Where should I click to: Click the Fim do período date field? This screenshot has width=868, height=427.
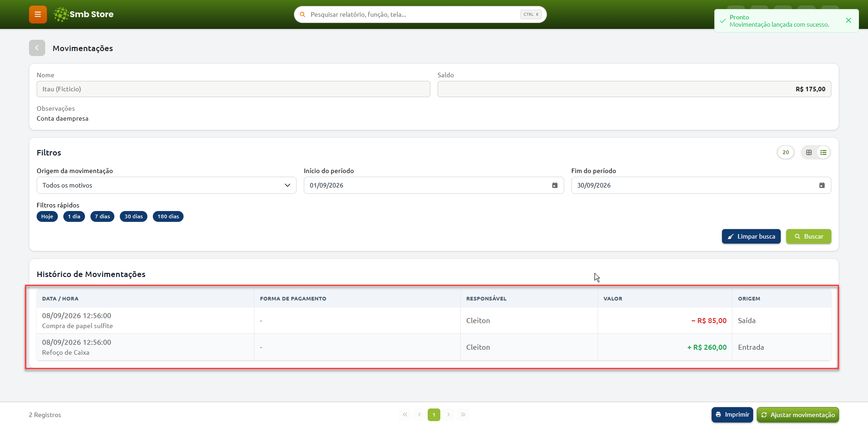701,185
